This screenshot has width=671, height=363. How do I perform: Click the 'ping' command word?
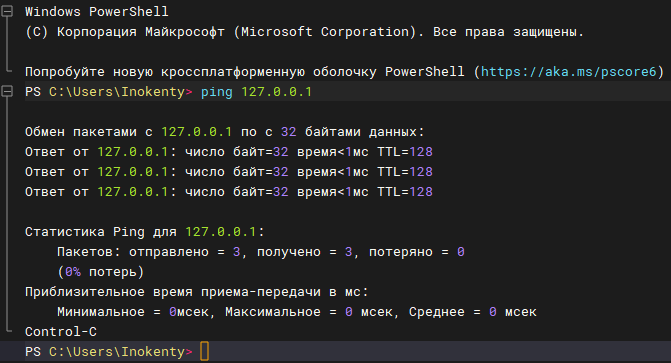click(x=217, y=92)
